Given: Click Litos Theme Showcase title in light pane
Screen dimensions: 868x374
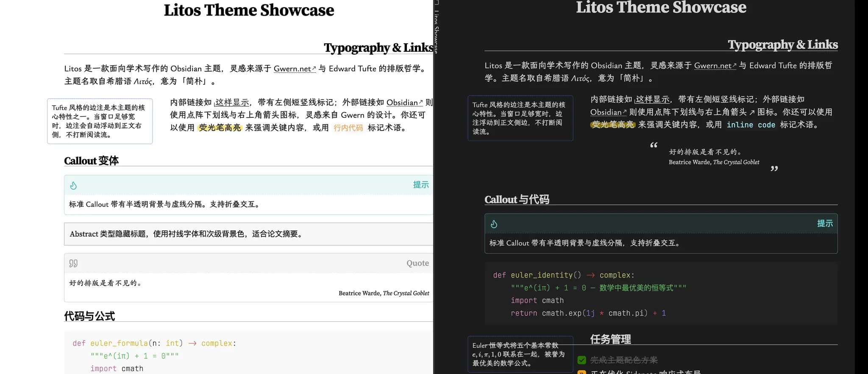Looking at the screenshot, I should [x=249, y=10].
